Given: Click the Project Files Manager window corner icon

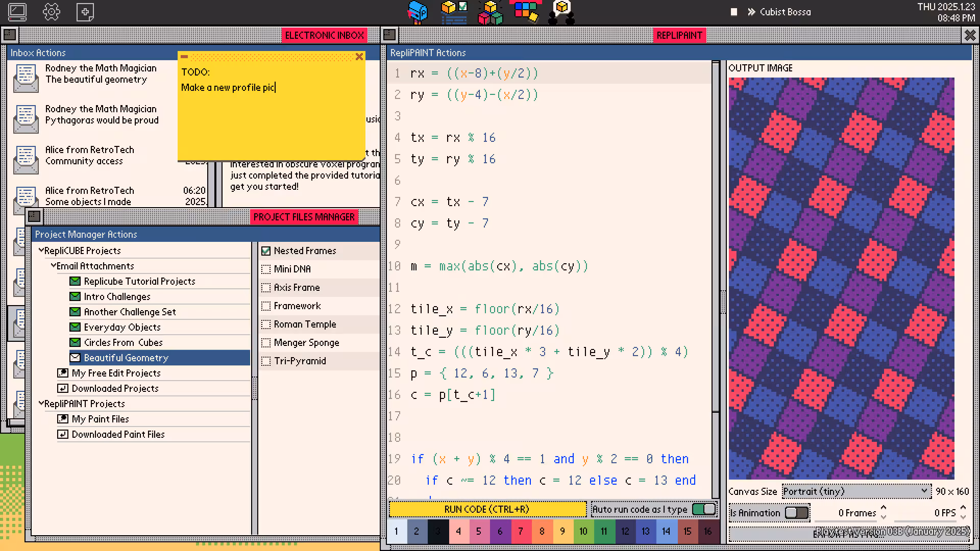Looking at the screenshot, I should tap(34, 216).
